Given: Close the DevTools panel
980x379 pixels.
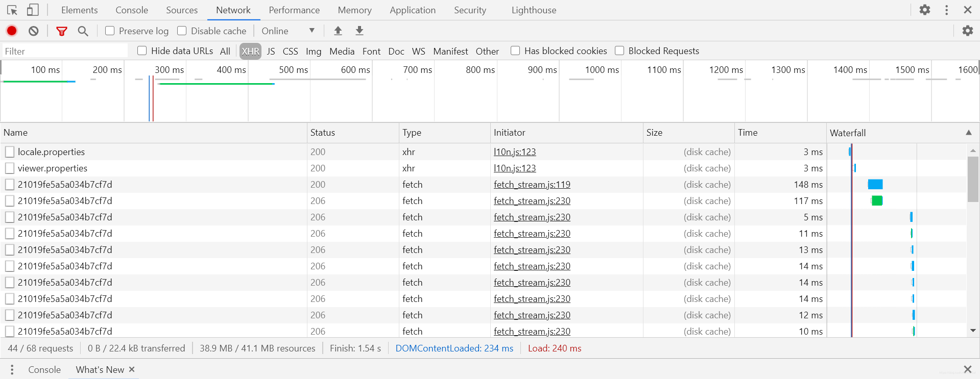Looking at the screenshot, I should pyautogui.click(x=968, y=10).
